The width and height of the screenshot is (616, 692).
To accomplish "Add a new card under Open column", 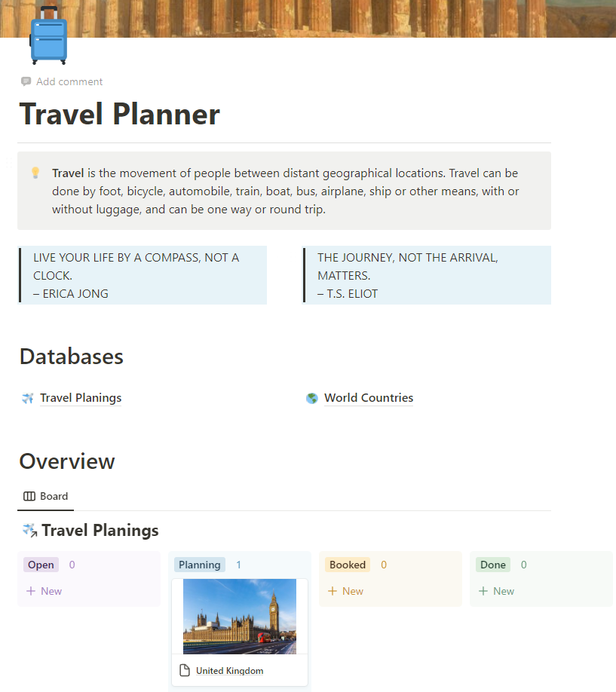I will pos(44,591).
